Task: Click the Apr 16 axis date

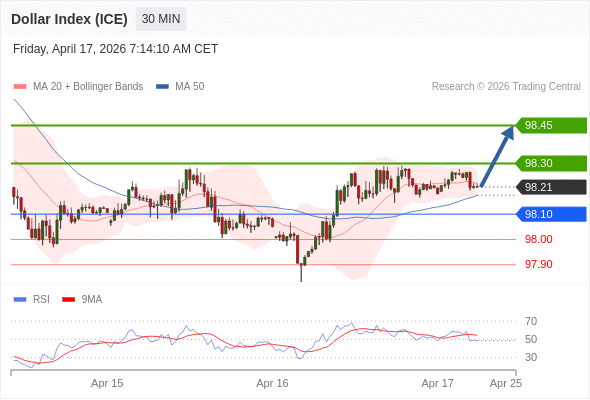Action: [272, 383]
